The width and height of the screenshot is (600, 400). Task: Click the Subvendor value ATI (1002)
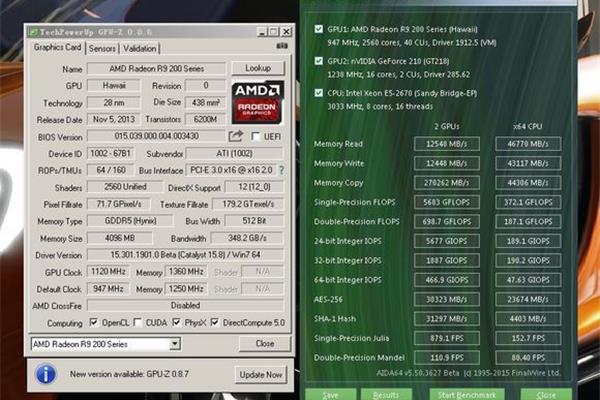[234, 153]
